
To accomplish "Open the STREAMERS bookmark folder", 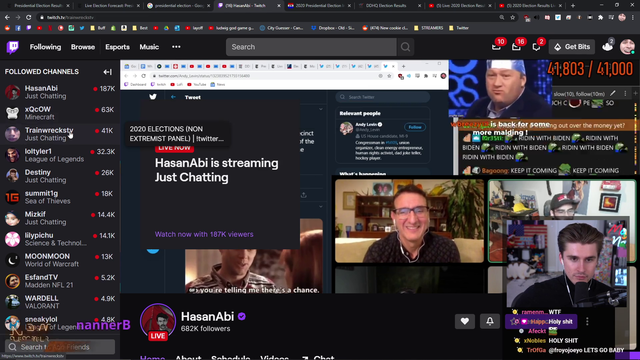I will pyautogui.click(x=428, y=28).
